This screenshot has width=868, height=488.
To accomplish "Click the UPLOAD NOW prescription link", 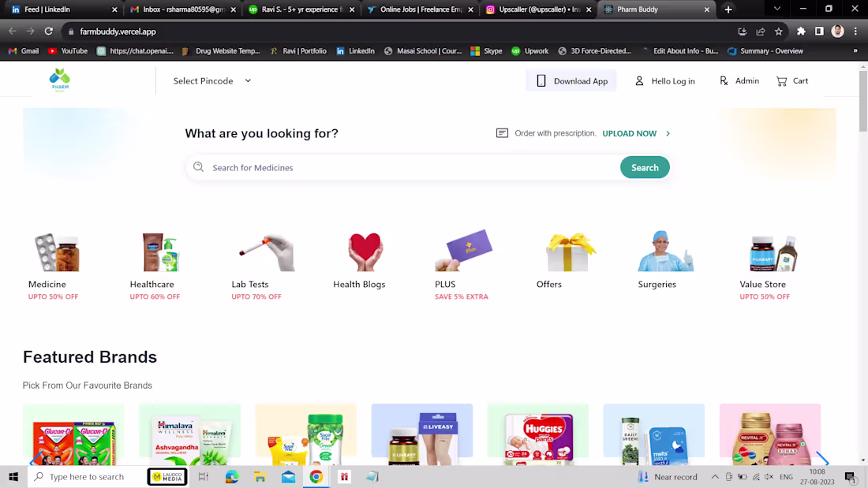I will pos(629,133).
